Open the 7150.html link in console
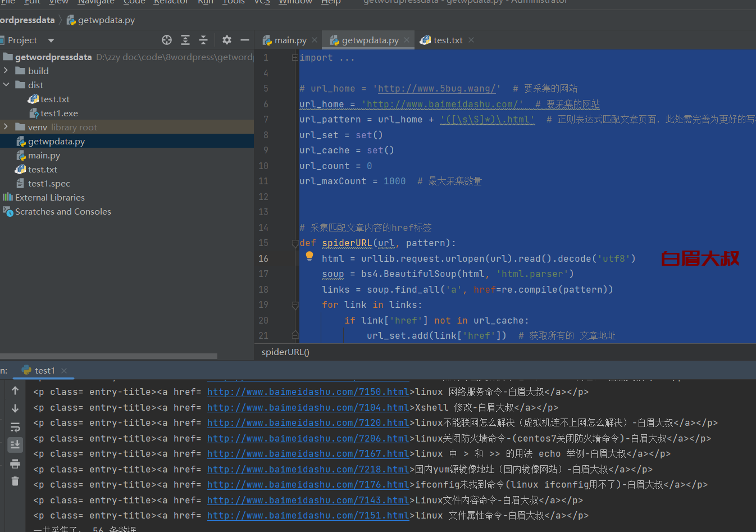Viewport: 756px width, 532px height. pos(308,392)
